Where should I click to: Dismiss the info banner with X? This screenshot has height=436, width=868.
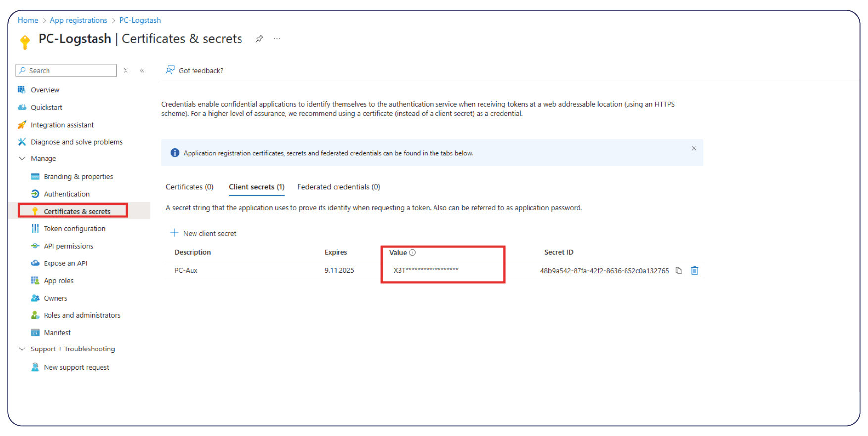coord(694,148)
